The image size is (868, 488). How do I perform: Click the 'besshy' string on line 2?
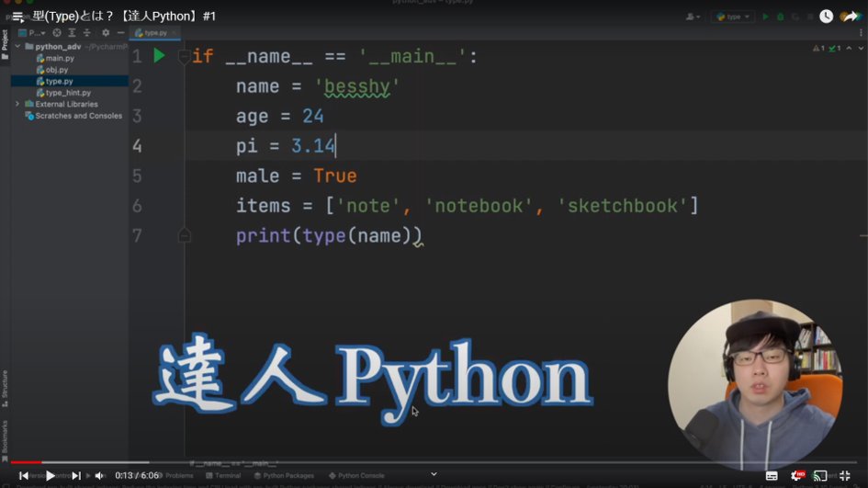click(357, 86)
